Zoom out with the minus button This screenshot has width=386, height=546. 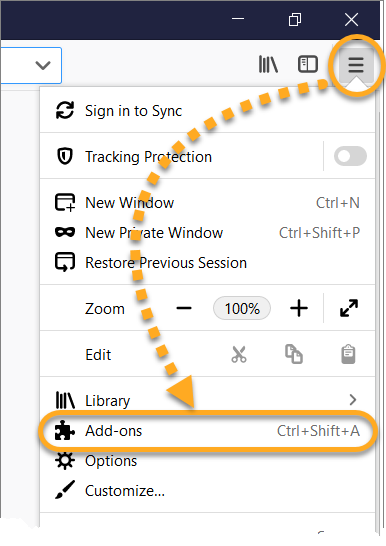[184, 308]
